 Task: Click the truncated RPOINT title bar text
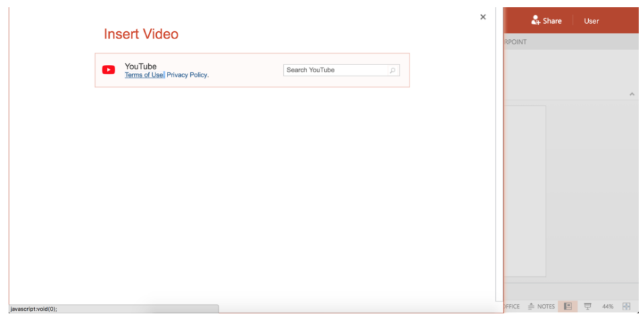point(516,42)
